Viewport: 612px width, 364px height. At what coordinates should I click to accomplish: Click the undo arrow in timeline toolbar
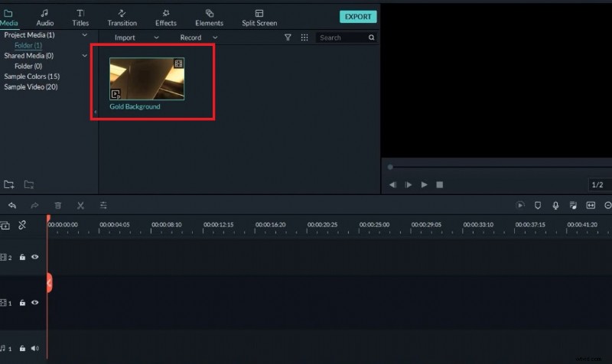[11, 206]
